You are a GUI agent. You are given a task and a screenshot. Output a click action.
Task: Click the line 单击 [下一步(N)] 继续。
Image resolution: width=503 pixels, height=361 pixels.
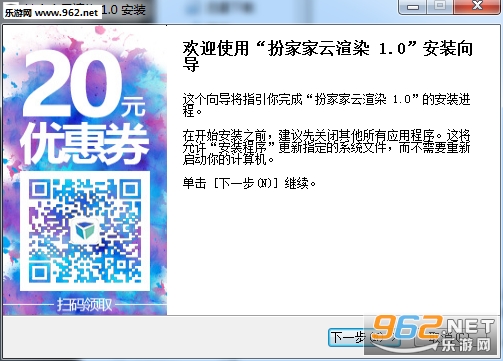249,183
